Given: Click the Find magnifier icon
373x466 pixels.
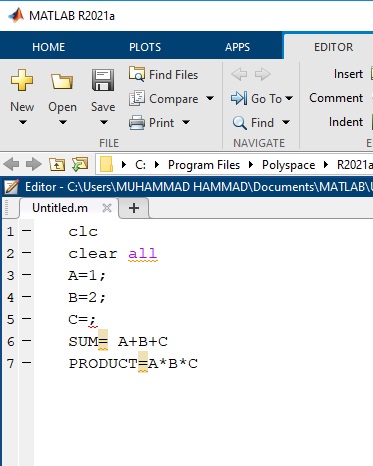Looking at the screenshot, I should 239,123.
